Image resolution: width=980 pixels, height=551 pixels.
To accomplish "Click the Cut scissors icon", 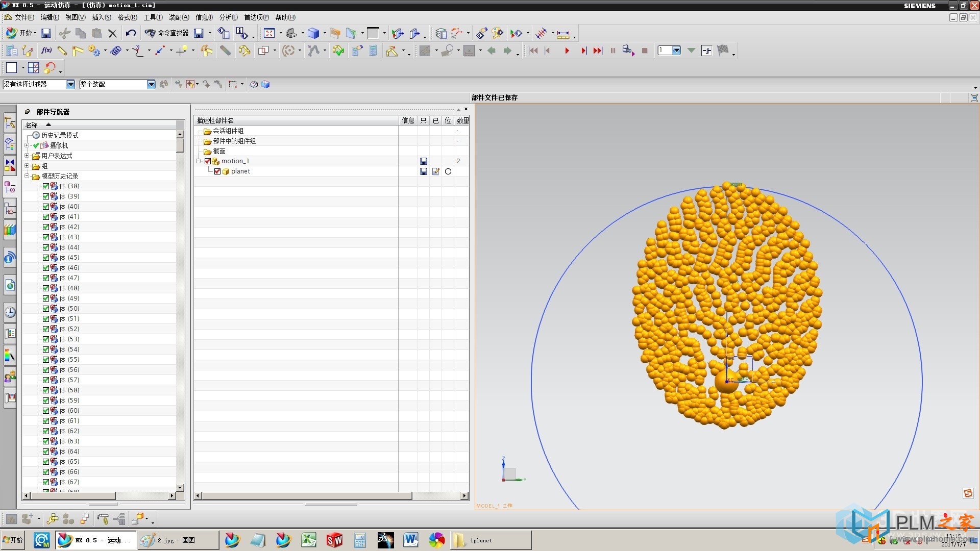I will pos(64,34).
